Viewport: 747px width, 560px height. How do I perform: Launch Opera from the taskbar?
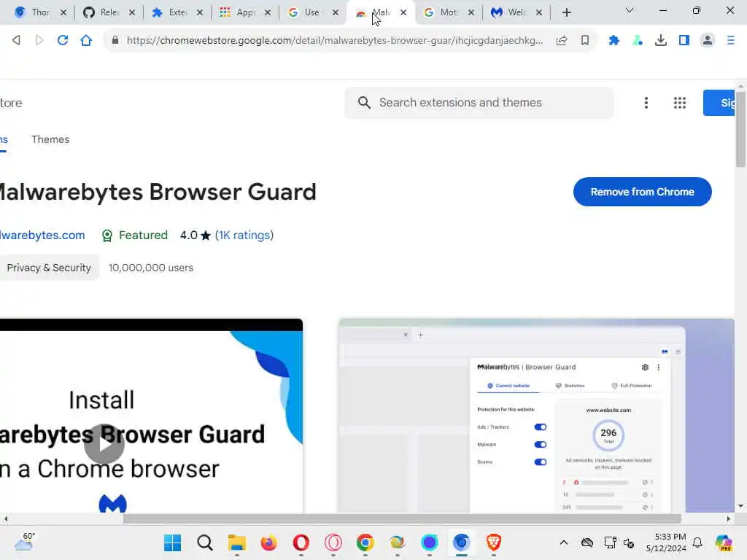click(301, 542)
